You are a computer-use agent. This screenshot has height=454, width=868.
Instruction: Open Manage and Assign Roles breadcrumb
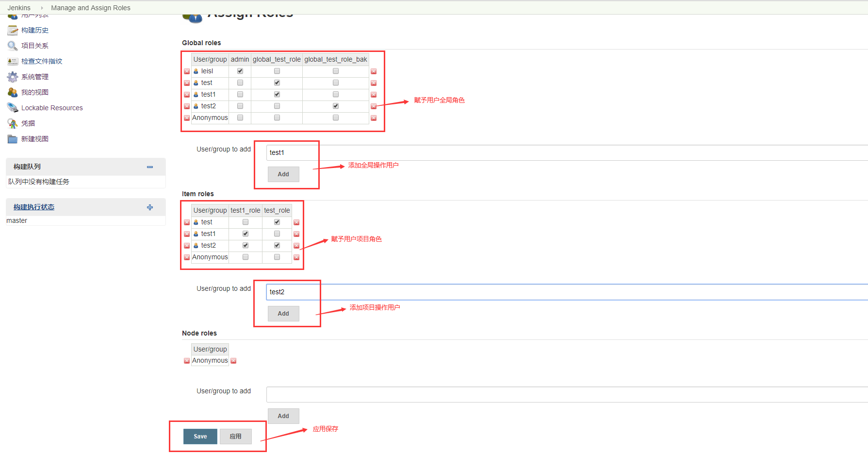click(91, 8)
